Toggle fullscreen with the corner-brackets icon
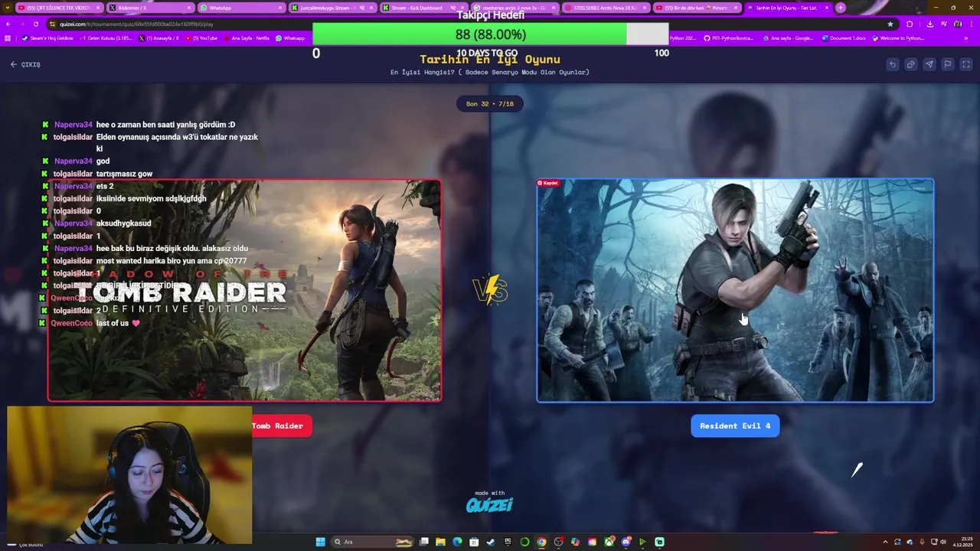The image size is (980, 551). pos(966,64)
